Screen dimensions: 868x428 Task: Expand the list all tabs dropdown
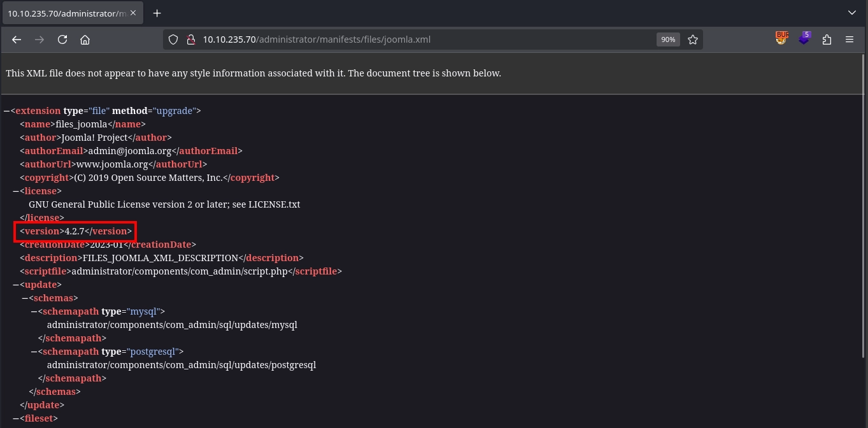click(x=852, y=13)
